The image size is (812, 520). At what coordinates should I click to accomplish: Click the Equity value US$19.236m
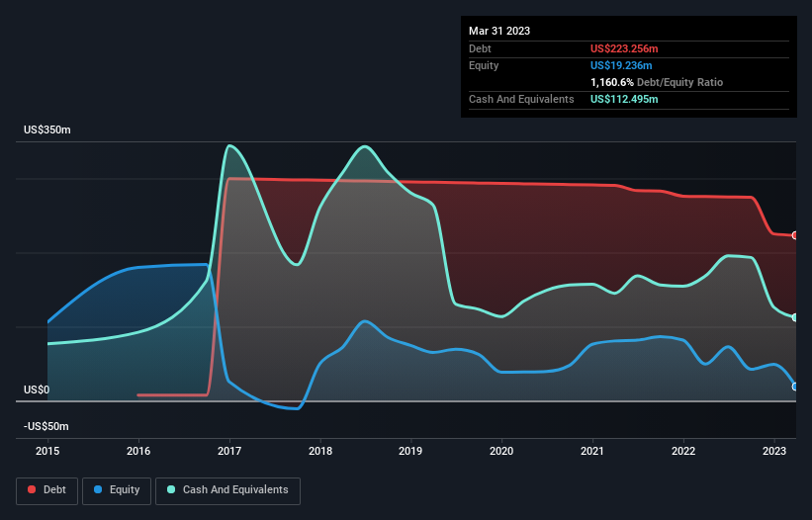621,65
